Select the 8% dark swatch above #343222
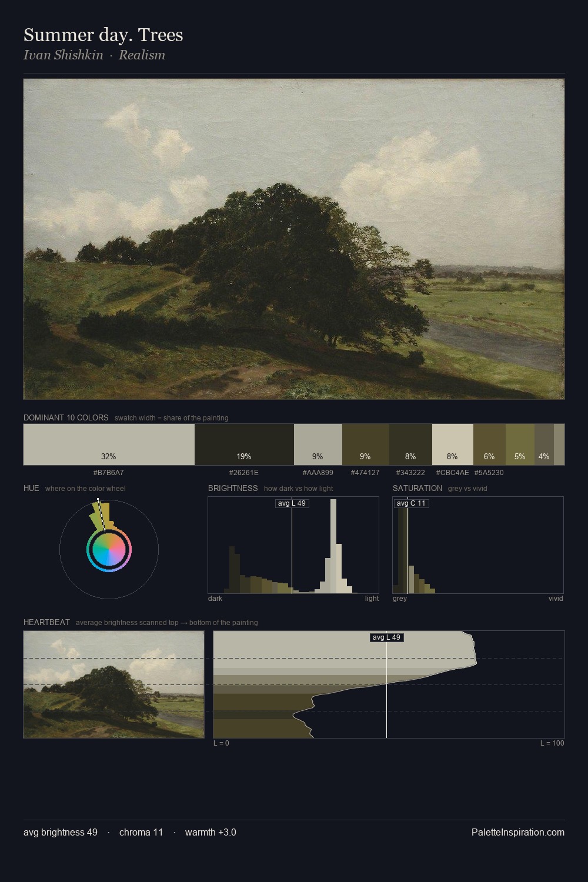This screenshot has width=588, height=882. (x=410, y=445)
